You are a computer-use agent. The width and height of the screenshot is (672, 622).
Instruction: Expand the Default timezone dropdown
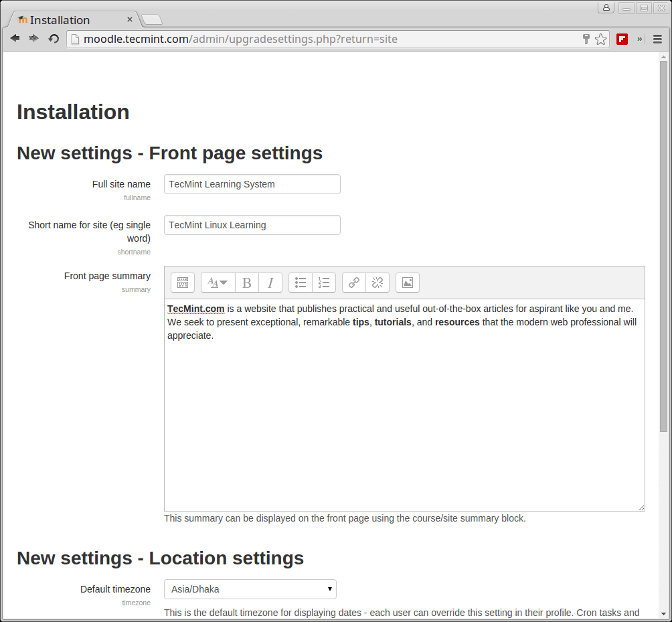click(x=250, y=589)
